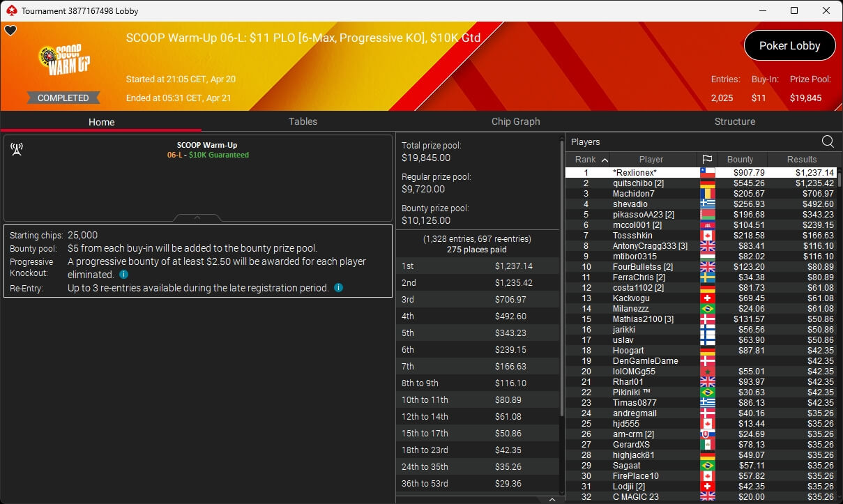
Task: Click the flag beside mccol001 [2]
Action: pos(707,225)
